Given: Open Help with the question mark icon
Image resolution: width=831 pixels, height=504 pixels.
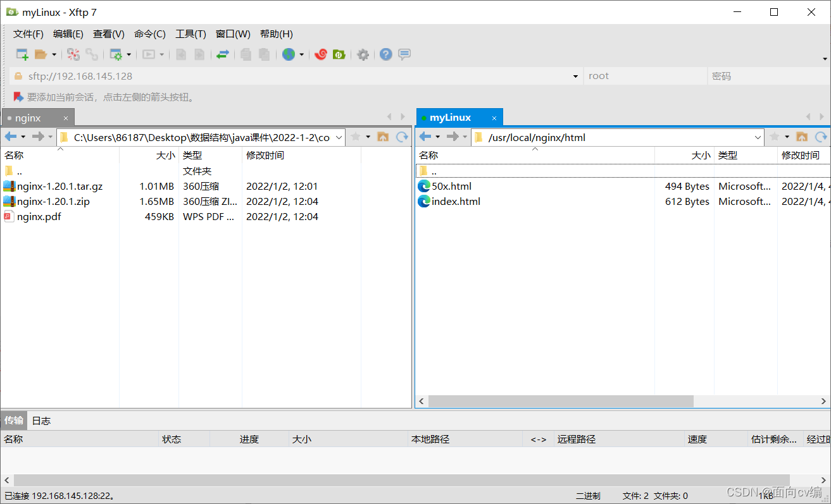Looking at the screenshot, I should (x=386, y=54).
